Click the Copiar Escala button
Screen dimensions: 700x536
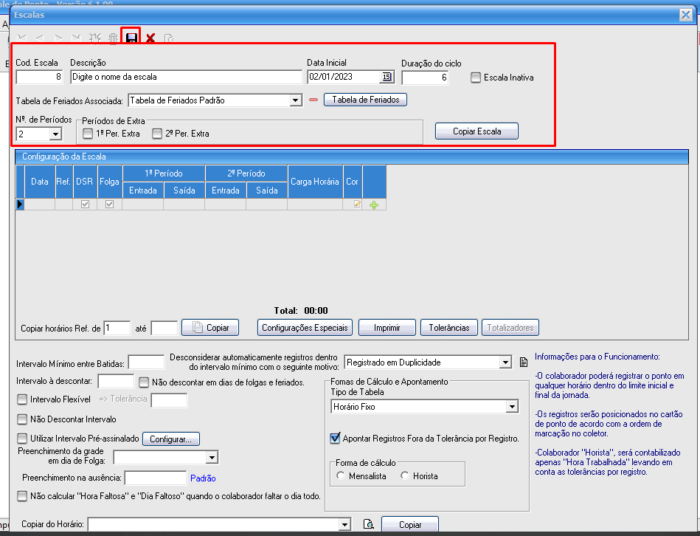[x=477, y=131]
